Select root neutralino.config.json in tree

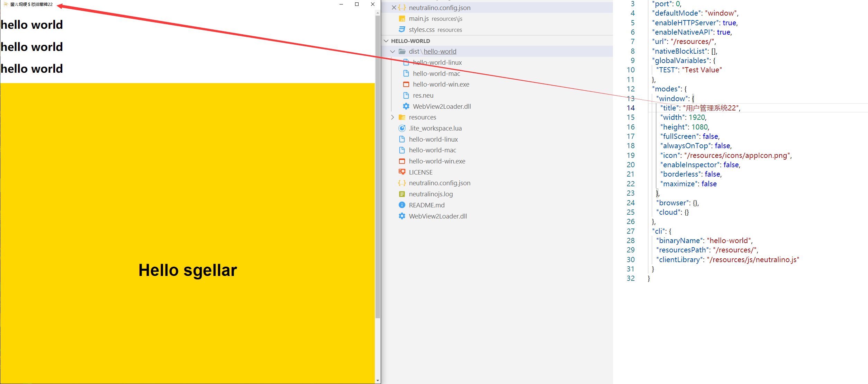[439, 183]
